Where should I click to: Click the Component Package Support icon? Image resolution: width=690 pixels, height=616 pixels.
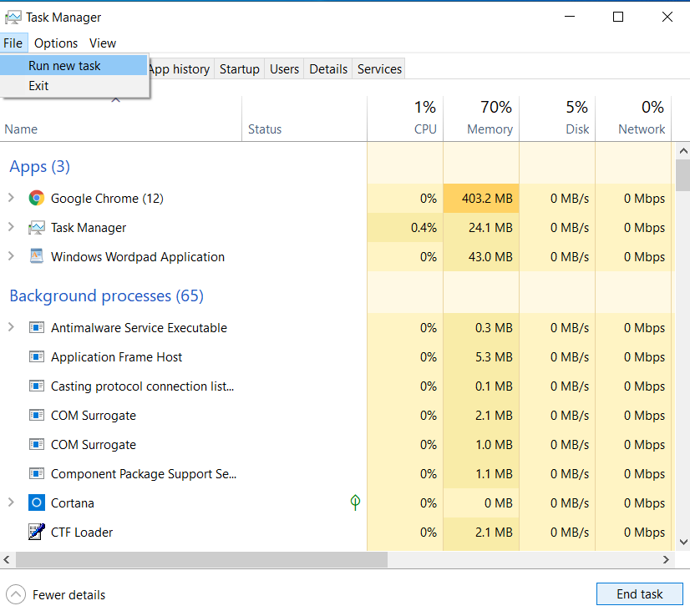pos(37,473)
